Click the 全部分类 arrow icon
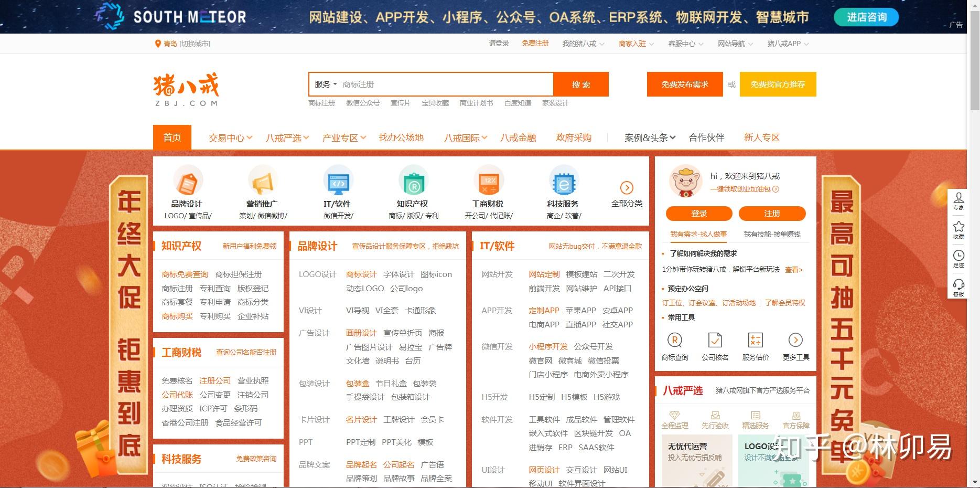The image size is (980, 488). tap(627, 187)
